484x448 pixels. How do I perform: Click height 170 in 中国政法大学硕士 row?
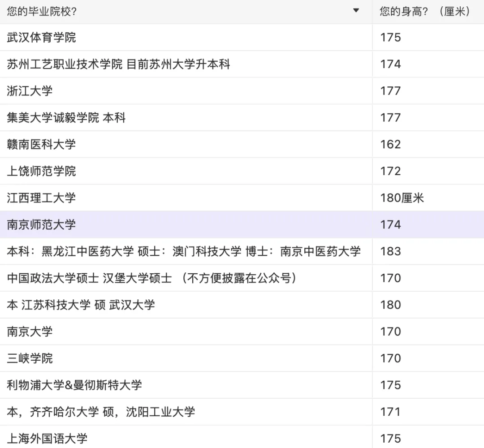[x=428, y=278]
